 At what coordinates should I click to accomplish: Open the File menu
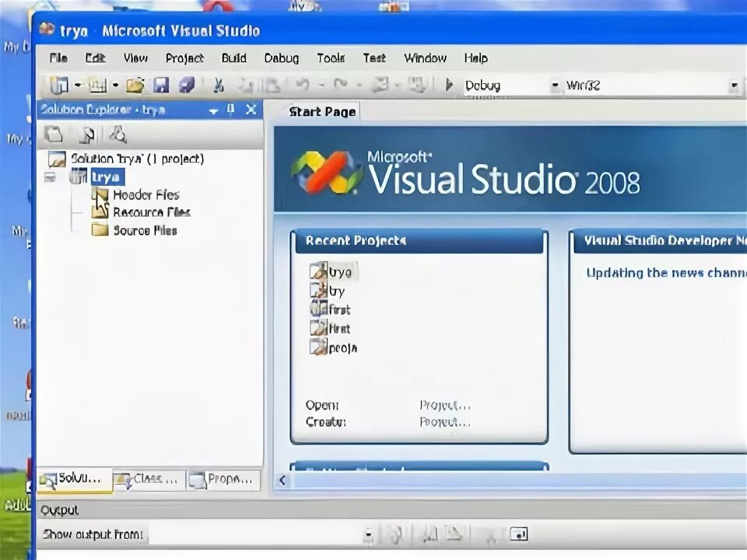coord(58,58)
